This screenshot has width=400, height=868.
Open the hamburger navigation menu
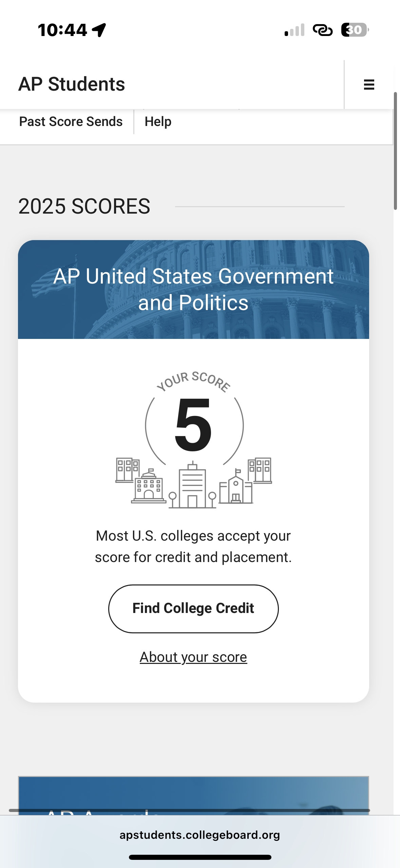(x=369, y=85)
